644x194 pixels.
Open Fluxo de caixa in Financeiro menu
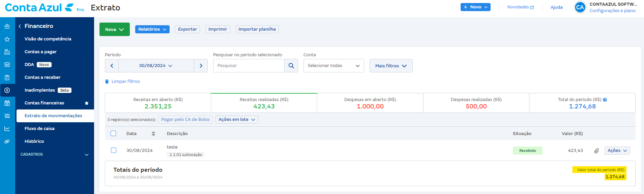(x=39, y=128)
